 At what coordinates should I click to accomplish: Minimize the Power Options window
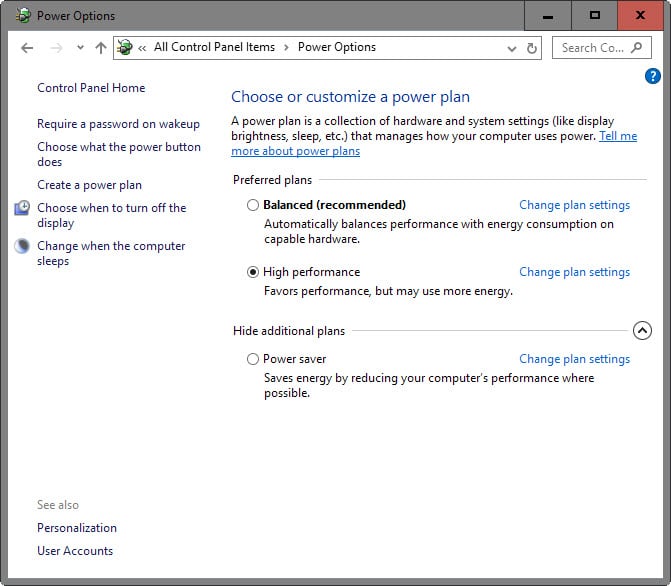tap(548, 16)
